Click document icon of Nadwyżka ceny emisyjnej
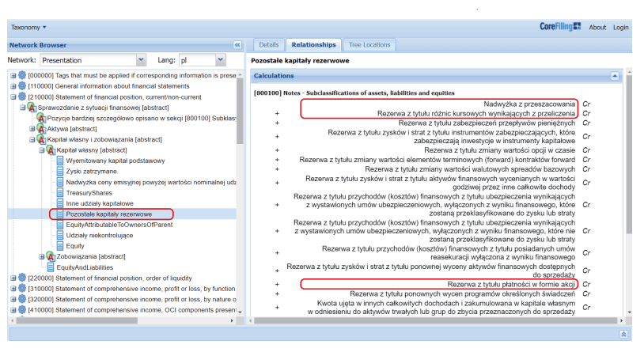The height and width of the screenshot is (352, 644). coord(60,182)
